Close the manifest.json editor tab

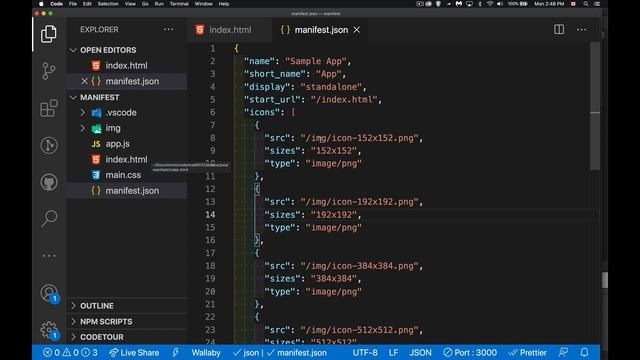(357, 30)
